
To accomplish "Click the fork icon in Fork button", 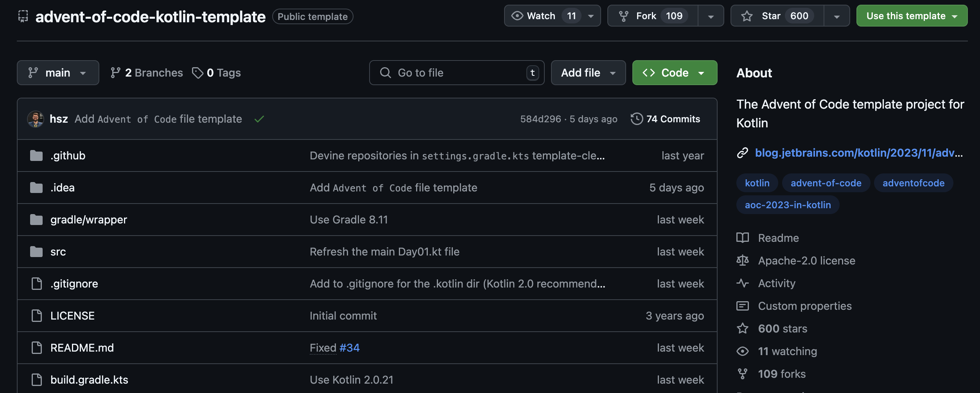I will (623, 16).
